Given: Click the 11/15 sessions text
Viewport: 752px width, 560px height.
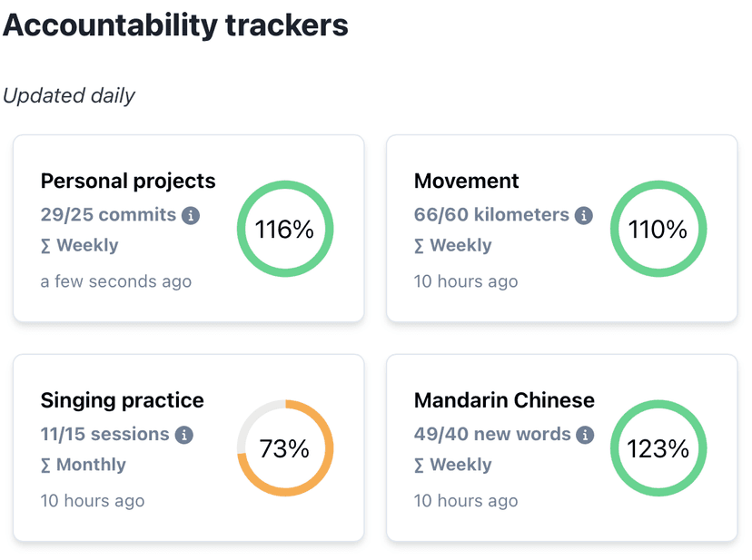Looking at the screenshot, I should coord(105,435).
